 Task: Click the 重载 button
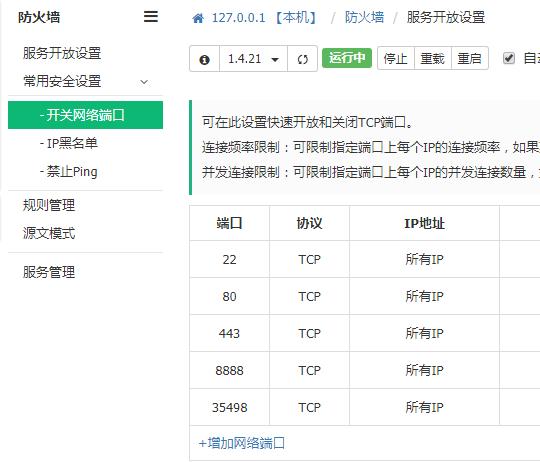[x=433, y=58]
